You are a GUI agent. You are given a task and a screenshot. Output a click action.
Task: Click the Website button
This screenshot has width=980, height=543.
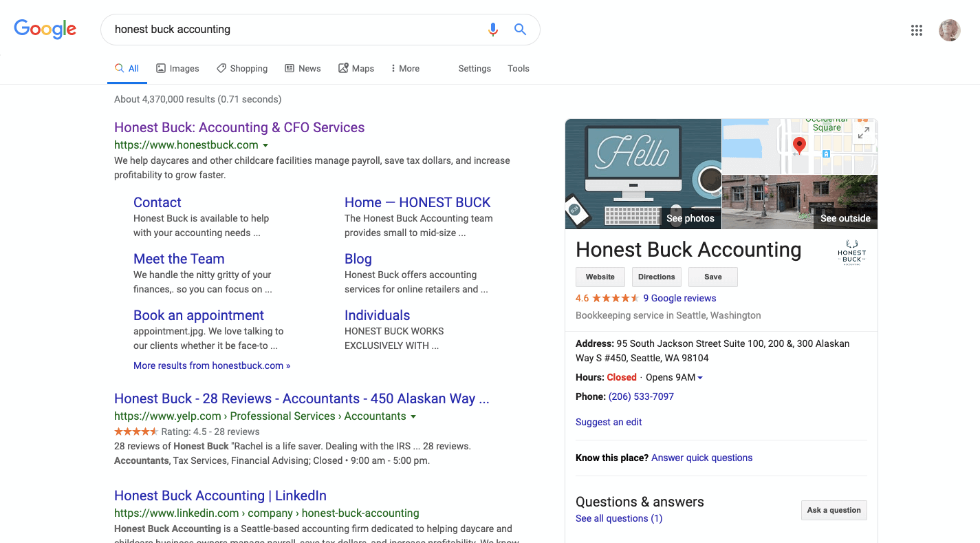[x=600, y=277]
